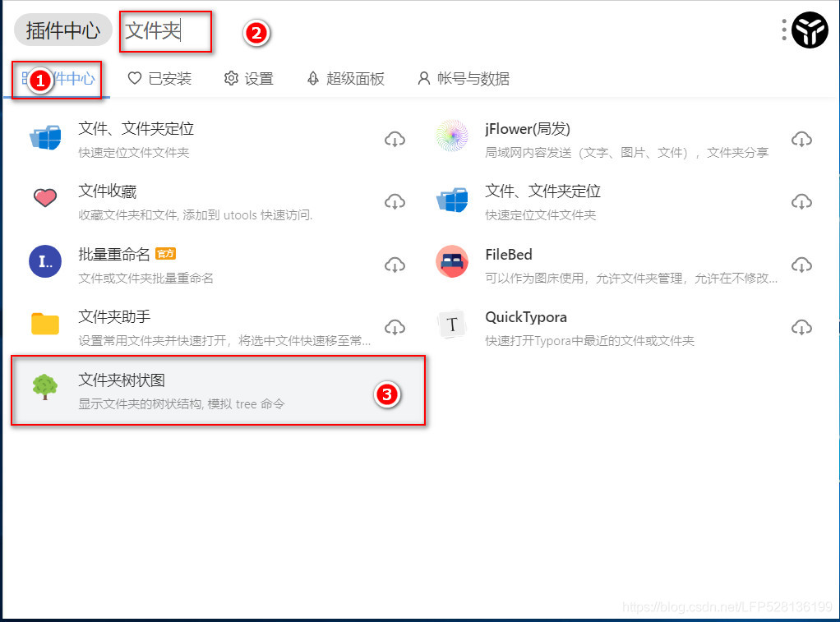This screenshot has width=840, height=622.
Task: Switch to the 已安装 tab
Action: pyautogui.click(x=159, y=79)
